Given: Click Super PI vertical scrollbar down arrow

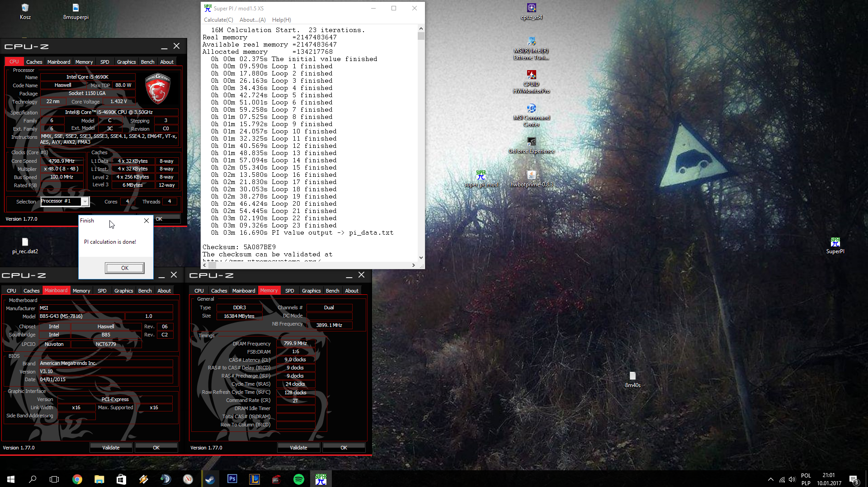Looking at the screenshot, I should pos(421,258).
